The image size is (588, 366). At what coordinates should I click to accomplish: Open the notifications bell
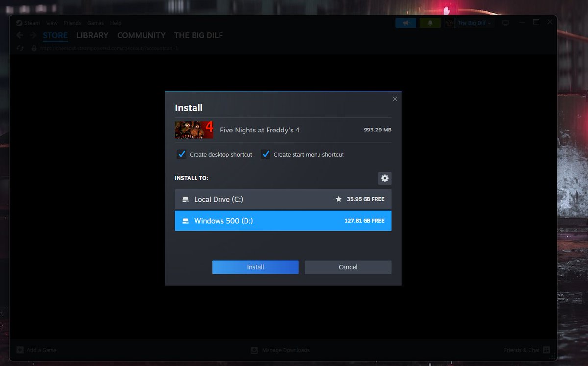[x=430, y=23]
